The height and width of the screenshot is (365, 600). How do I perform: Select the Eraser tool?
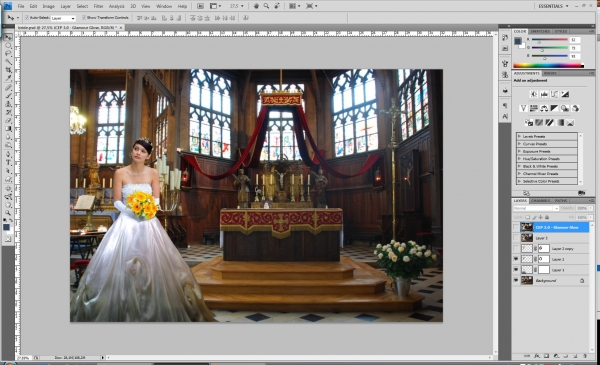pos(8,120)
